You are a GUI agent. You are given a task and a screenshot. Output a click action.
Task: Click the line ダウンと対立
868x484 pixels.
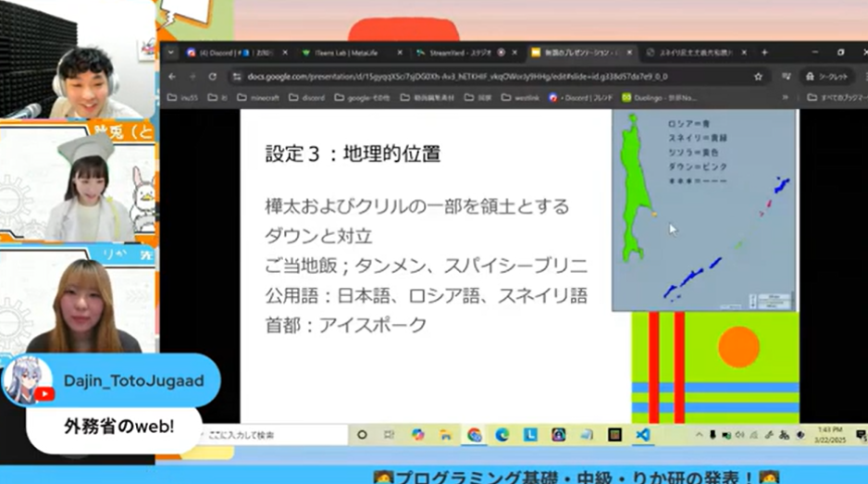(x=318, y=237)
